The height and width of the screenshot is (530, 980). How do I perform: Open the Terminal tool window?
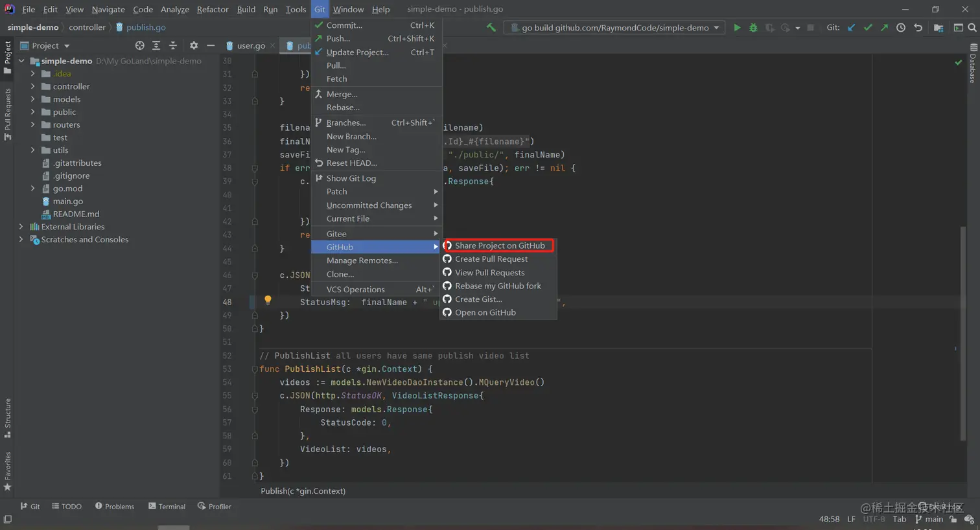(167, 507)
